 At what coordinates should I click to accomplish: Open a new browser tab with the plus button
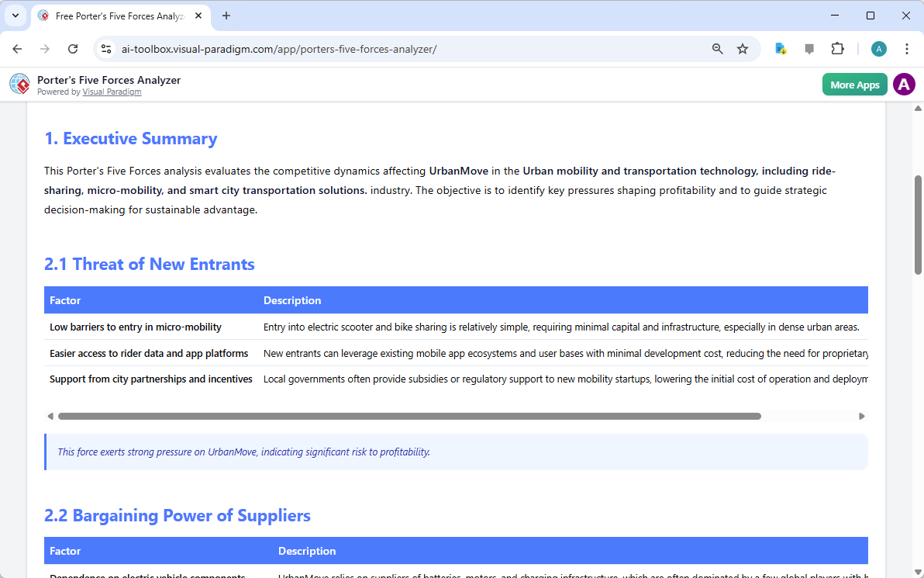click(x=226, y=16)
